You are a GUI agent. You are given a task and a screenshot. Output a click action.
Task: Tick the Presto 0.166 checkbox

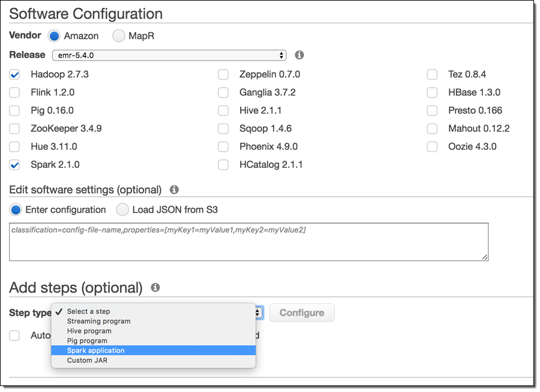point(432,111)
